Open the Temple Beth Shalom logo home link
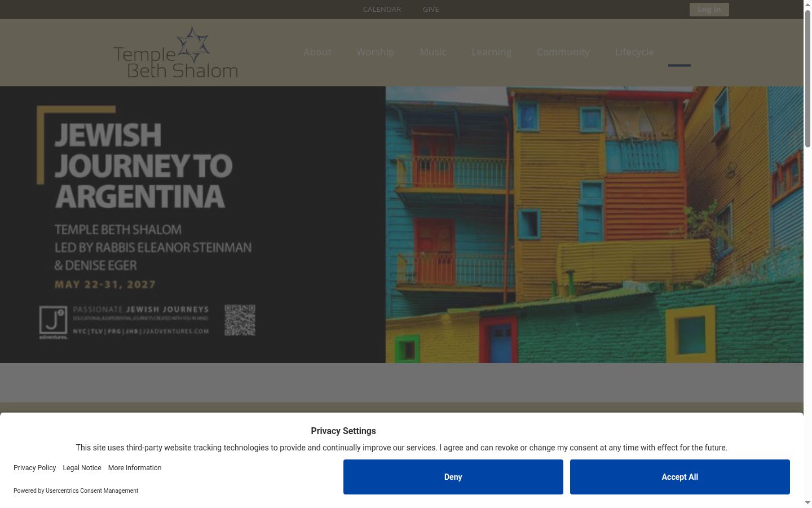This screenshot has width=812, height=508. [x=175, y=52]
